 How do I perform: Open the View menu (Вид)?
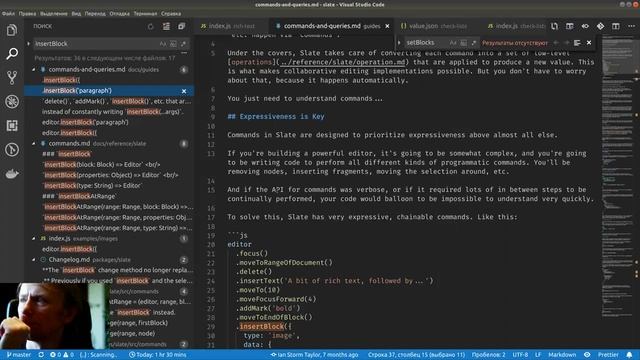(76, 13)
